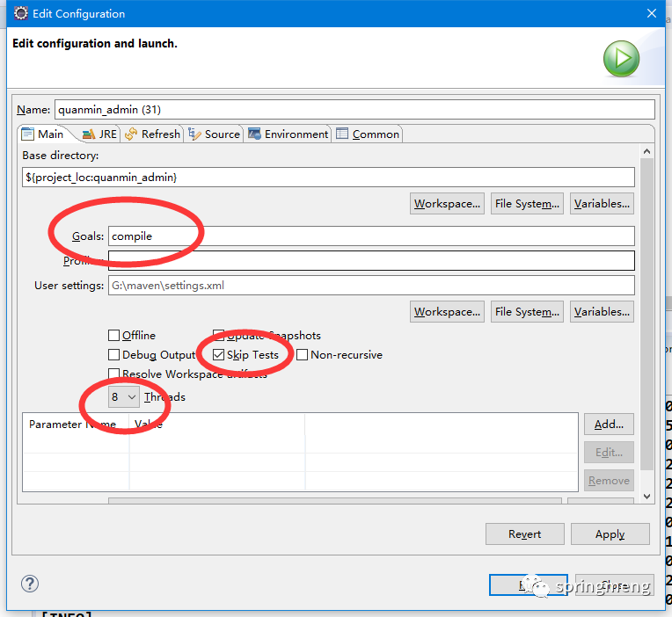
Task: Click the Apply button
Action: click(610, 534)
